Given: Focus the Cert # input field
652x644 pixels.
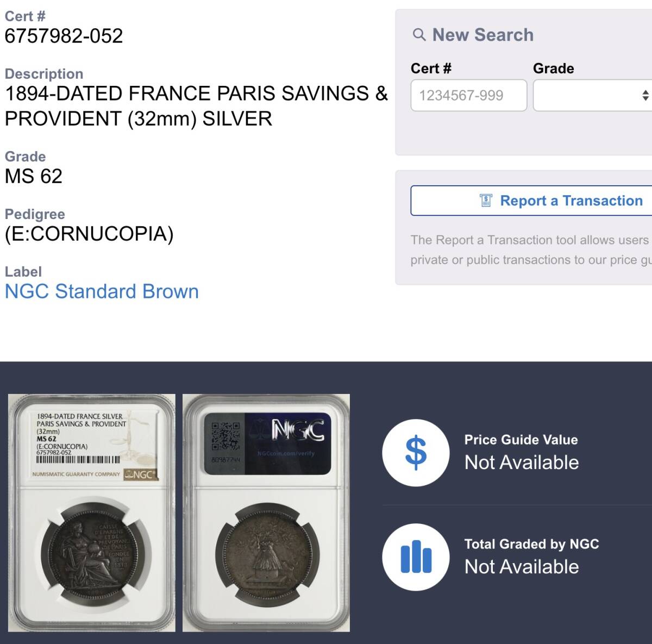Looking at the screenshot, I should [468, 95].
